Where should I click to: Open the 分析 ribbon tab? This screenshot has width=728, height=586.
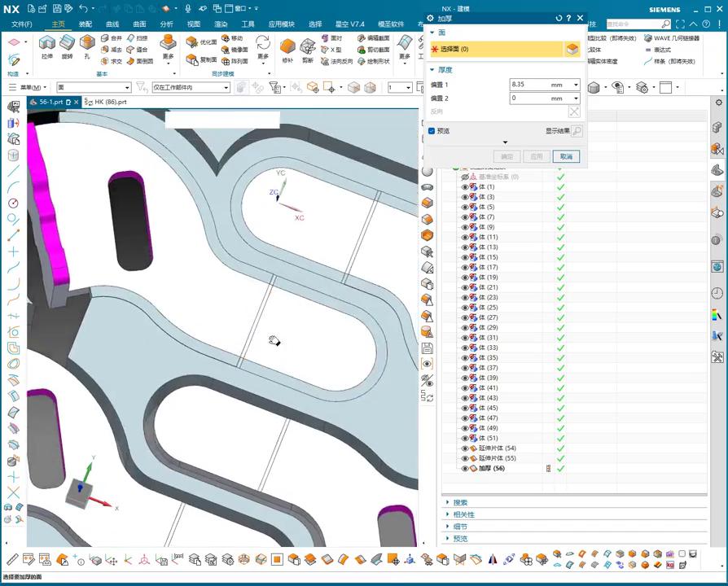(166, 24)
